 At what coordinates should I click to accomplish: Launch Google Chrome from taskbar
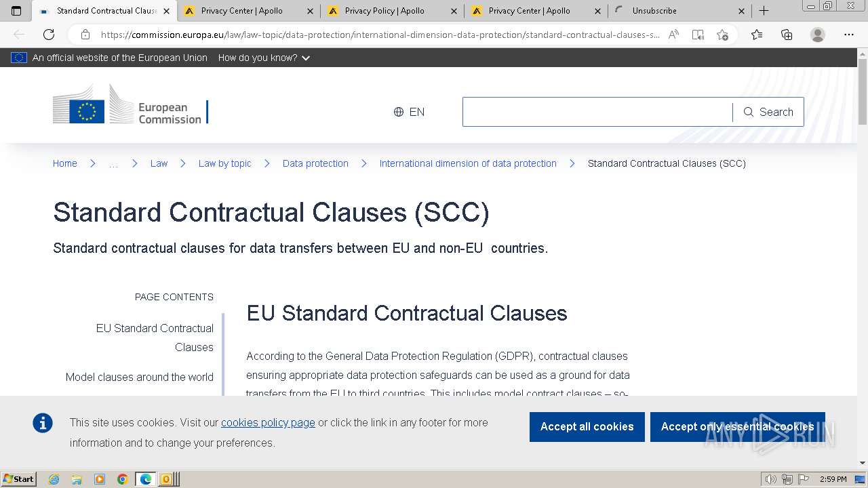click(123, 479)
